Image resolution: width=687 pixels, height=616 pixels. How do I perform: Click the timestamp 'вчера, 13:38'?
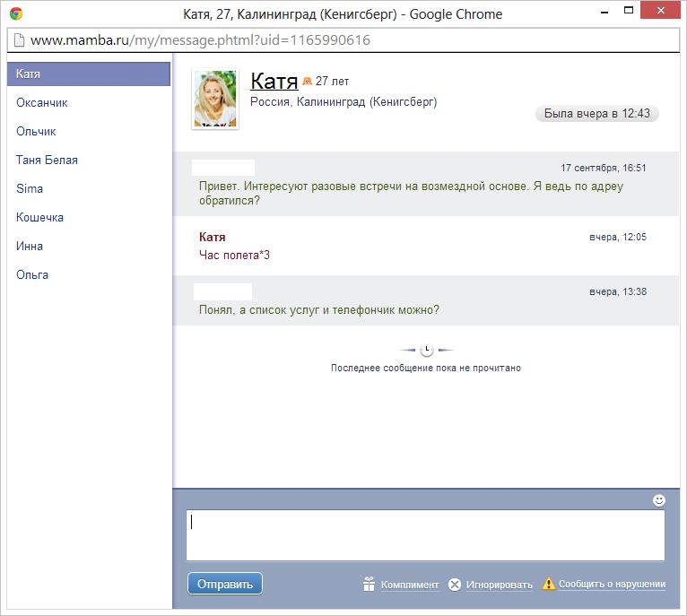coord(618,291)
